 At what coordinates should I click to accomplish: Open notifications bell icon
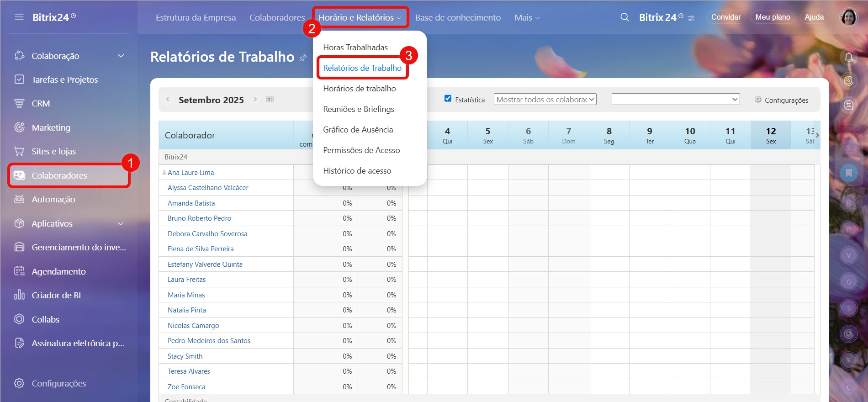[849, 57]
